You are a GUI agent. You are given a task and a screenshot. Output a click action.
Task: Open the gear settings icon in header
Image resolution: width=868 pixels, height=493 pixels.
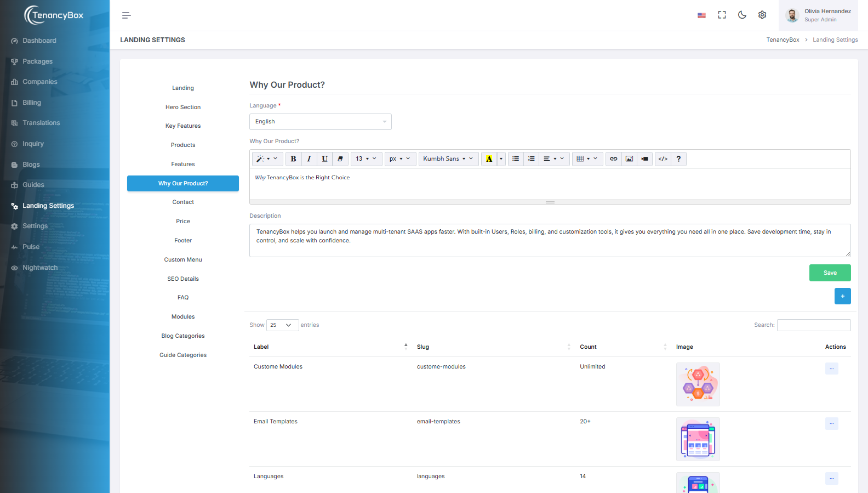[762, 15]
